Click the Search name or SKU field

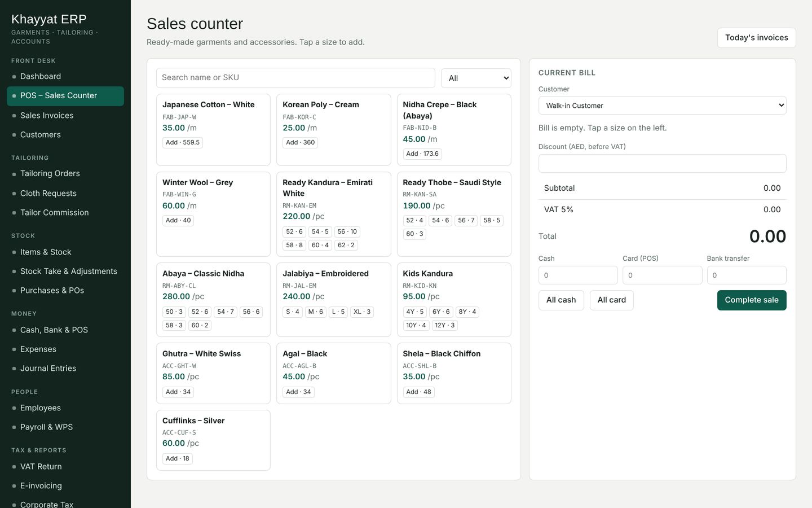point(295,78)
